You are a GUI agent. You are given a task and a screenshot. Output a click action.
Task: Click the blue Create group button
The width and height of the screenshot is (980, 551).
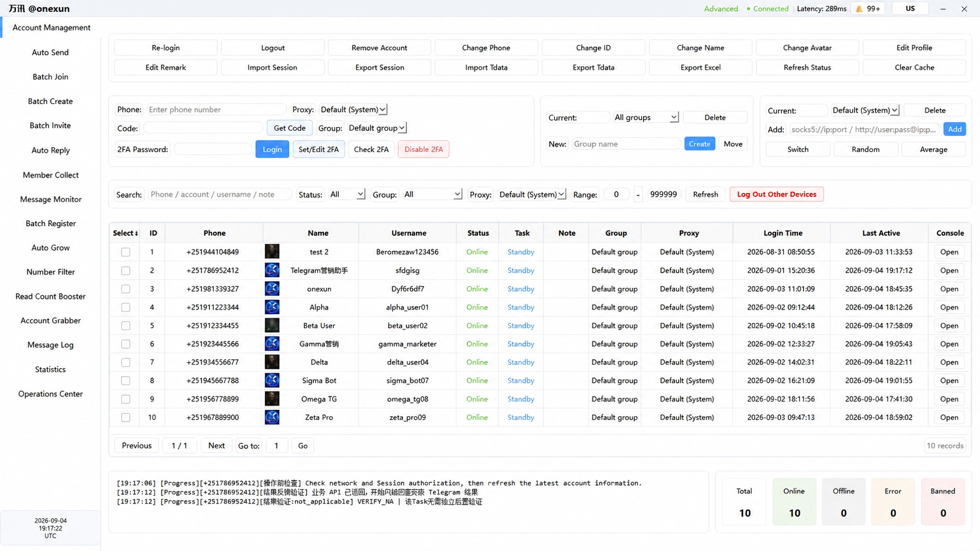699,144
